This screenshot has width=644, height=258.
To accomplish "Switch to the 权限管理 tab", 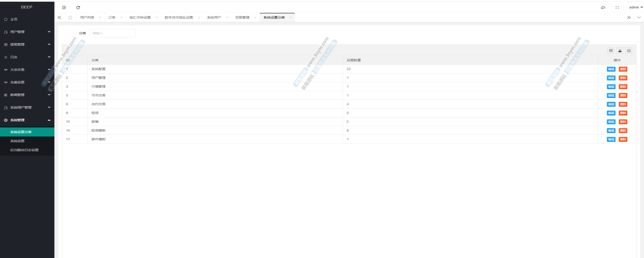I will tap(242, 17).
